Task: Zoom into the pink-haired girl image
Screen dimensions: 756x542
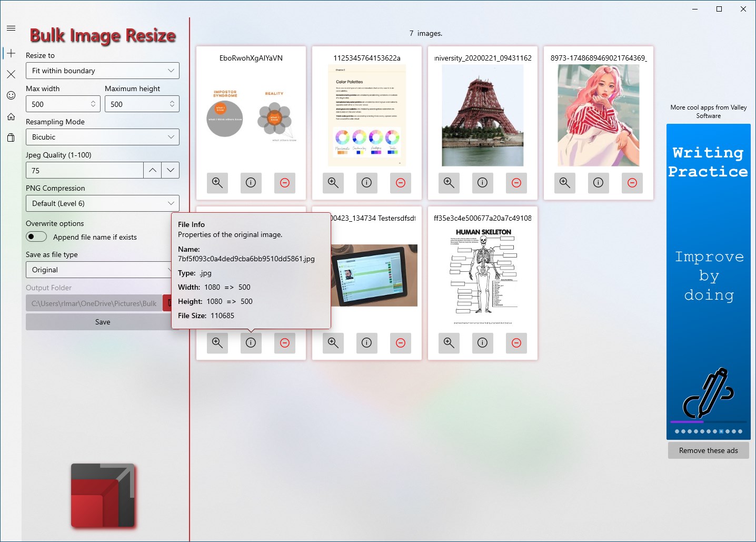Action: click(565, 183)
